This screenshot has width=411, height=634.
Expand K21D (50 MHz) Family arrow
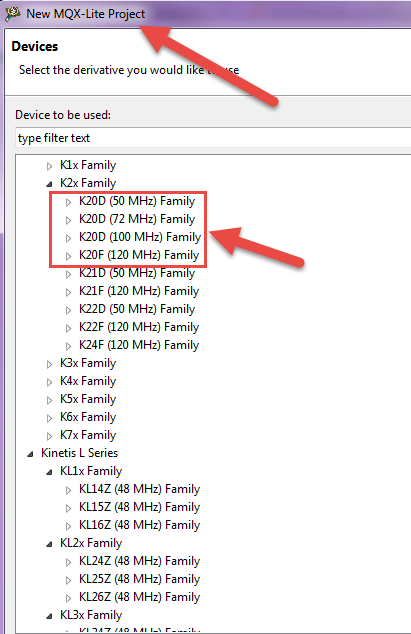pyautogui.click(x=68, y=274)
